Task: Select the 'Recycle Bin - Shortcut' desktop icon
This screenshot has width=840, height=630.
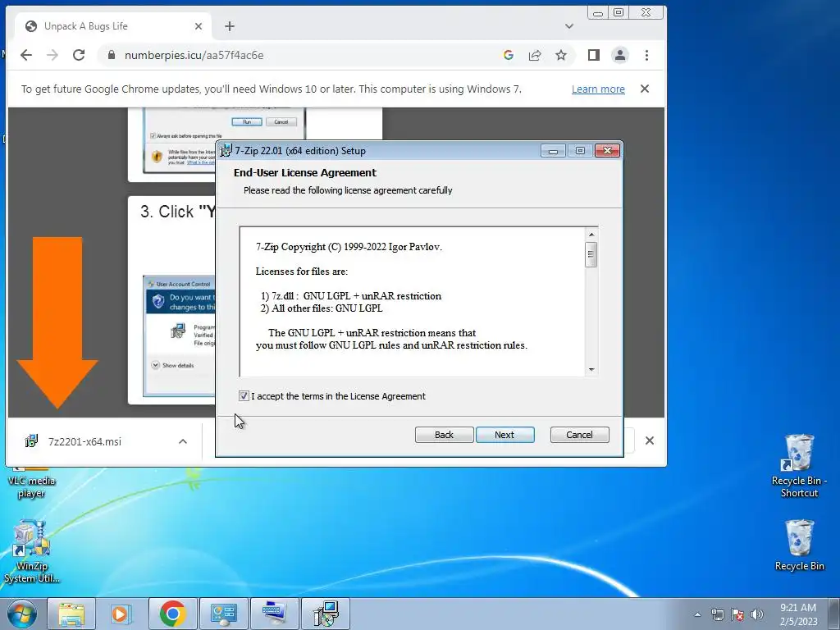Action: click(x=799, y=465)
